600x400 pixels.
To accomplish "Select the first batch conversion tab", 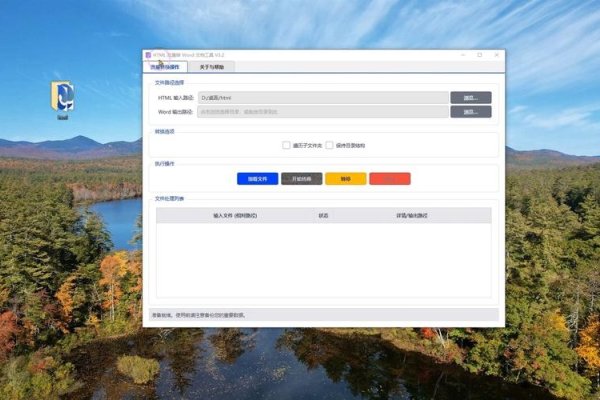I will coord(165,67).
